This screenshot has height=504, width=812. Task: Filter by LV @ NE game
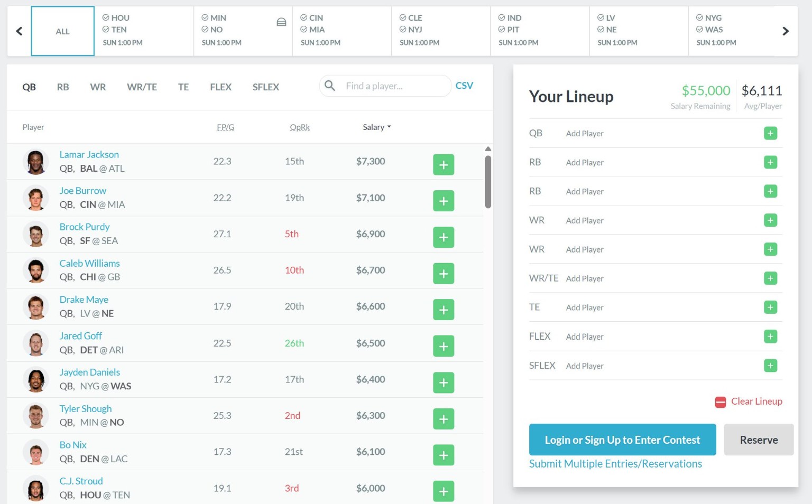pyautogui.click(x=639, y=31)
